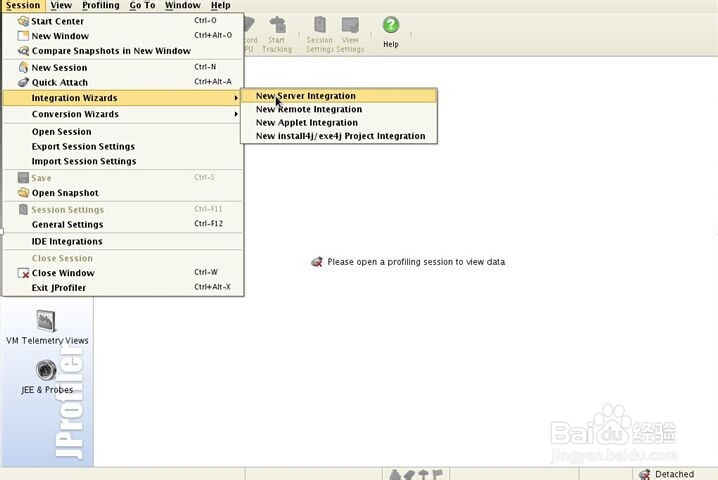Choose New Session menu entry

(124, 67)
